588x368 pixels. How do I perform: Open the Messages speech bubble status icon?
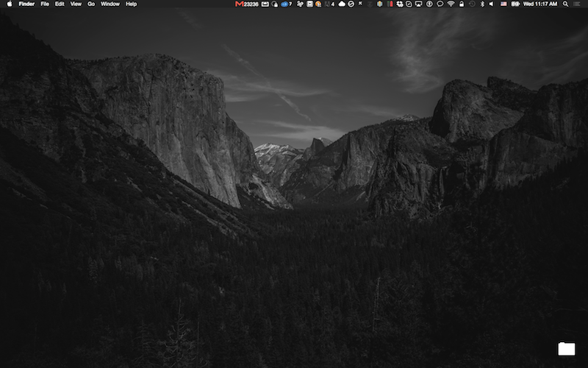[x=440, y=4]
